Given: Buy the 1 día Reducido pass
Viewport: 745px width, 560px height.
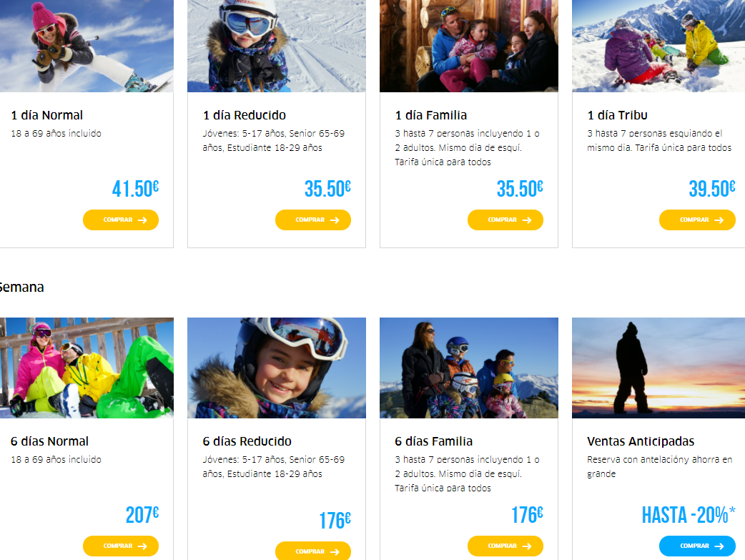Looking at the screenshot, I should click(x=312, y=220).
